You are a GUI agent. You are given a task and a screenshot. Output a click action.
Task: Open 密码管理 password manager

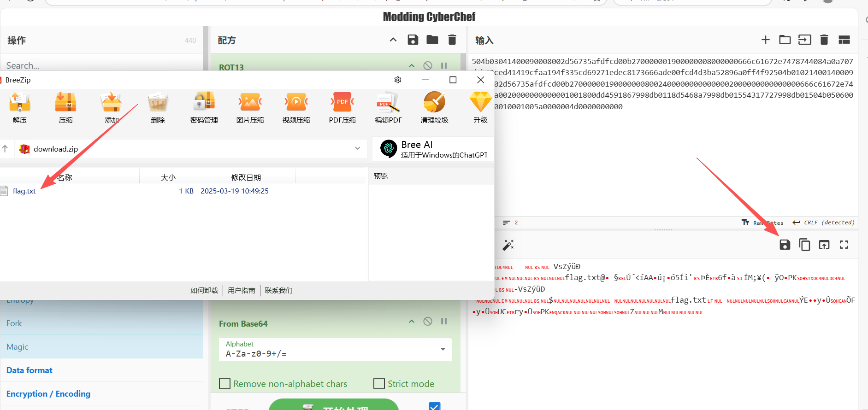pyautogui.click(x=204, y=102)
